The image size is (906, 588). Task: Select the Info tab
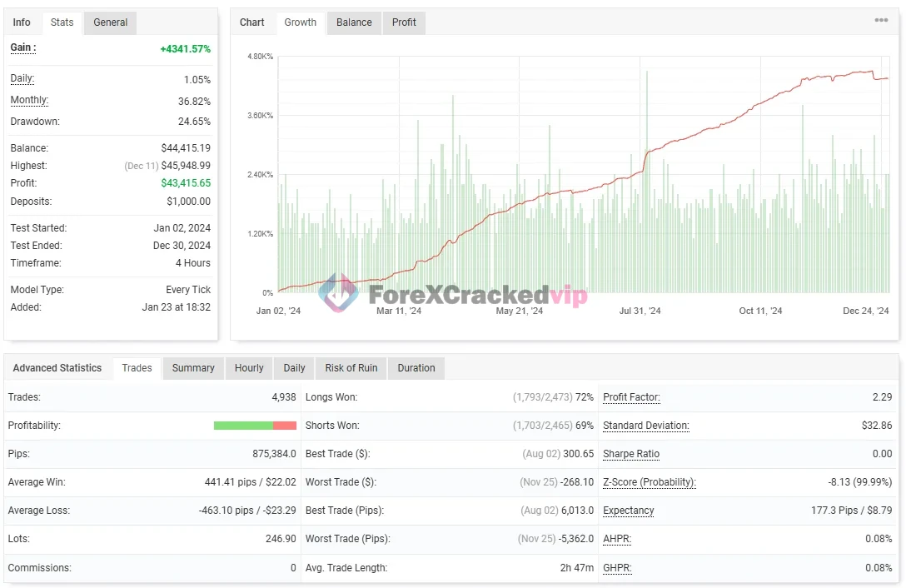coord(22,22)
